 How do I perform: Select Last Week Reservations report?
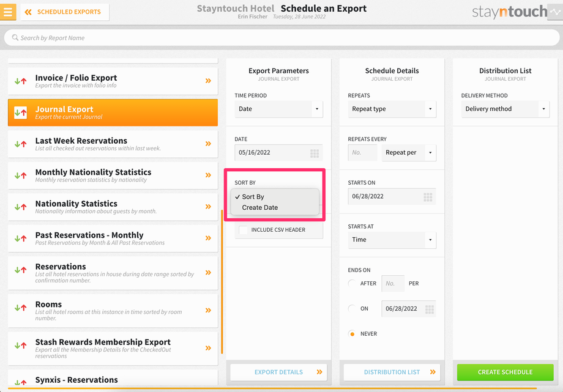tap(113, 144)
